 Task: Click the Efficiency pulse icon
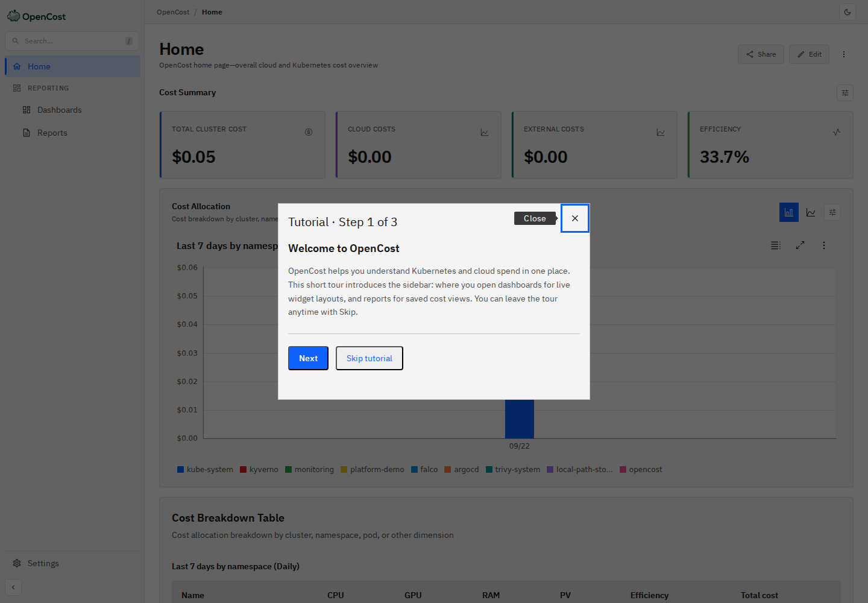click(837, 132)
